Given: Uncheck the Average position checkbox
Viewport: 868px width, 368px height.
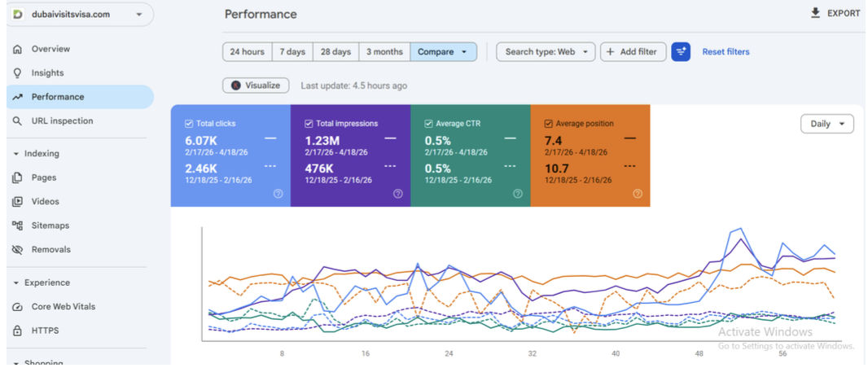Looking at the screenshot, I should coord(549,124).
